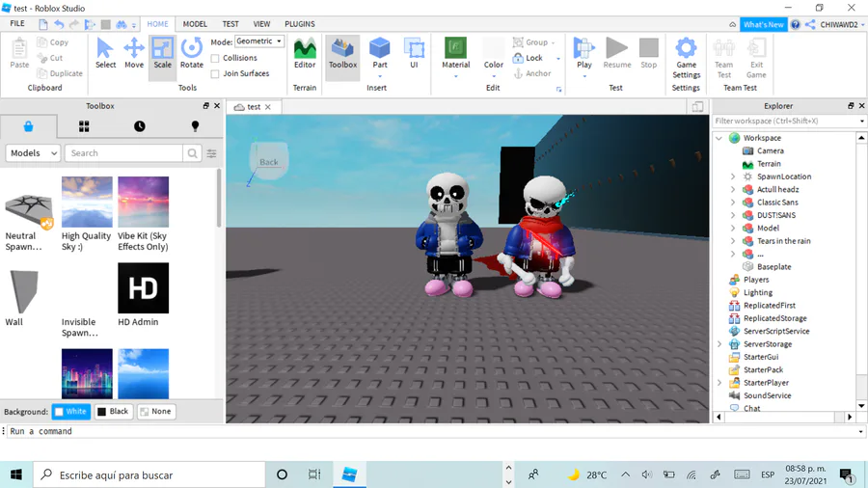Click the Paste clipboard icon
The image size is (868, 488).
pyautogui.click(x=19, y=54)
